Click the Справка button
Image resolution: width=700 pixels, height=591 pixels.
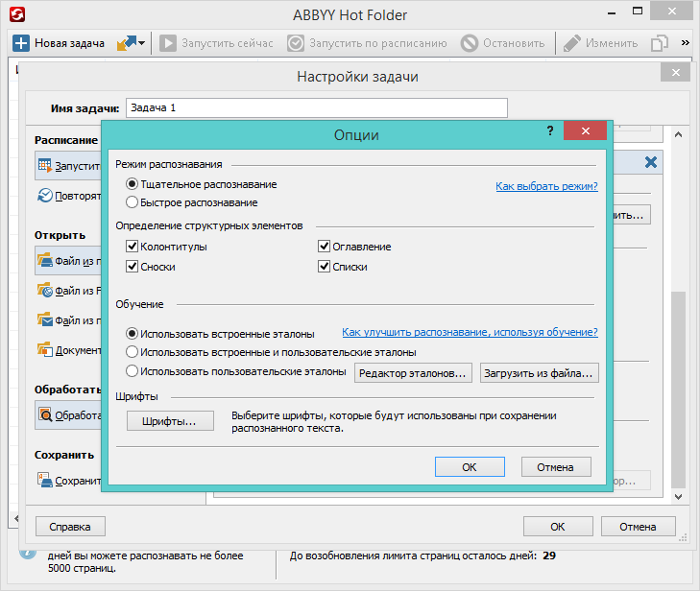pyautogui.click(x=70, y=527)
